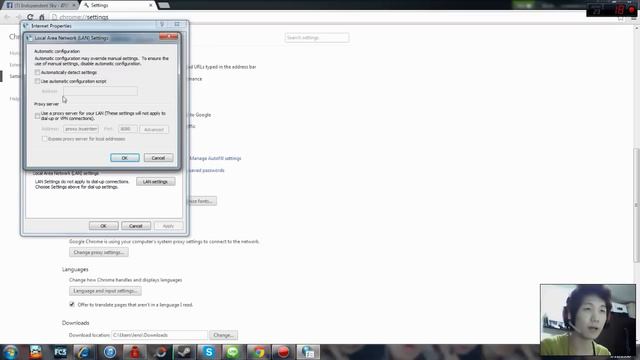Click the Change proxy settings button
The image size is (640, 360).
pyautogui.click(x=99, y=252)
